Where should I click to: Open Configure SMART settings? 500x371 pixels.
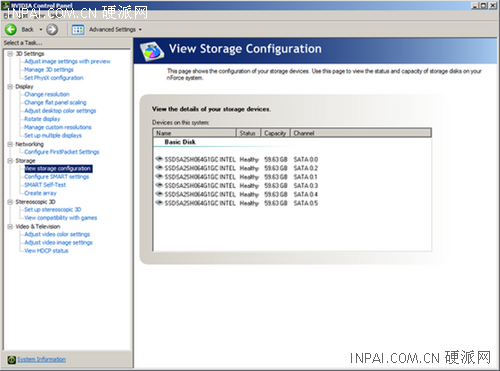57,177
